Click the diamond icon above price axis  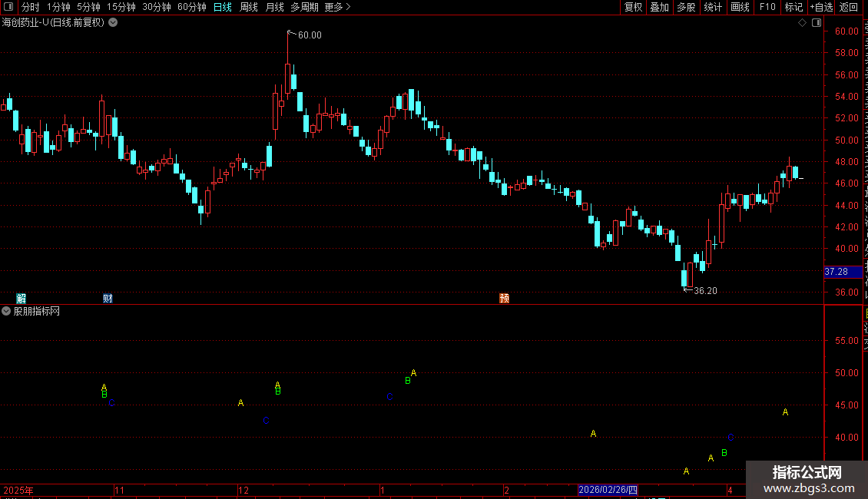click(x=802, y=23)
